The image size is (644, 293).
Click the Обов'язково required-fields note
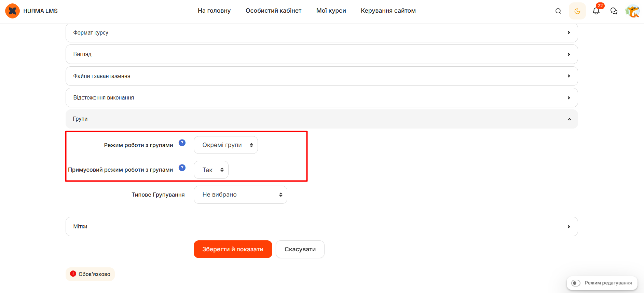[90, 274]
